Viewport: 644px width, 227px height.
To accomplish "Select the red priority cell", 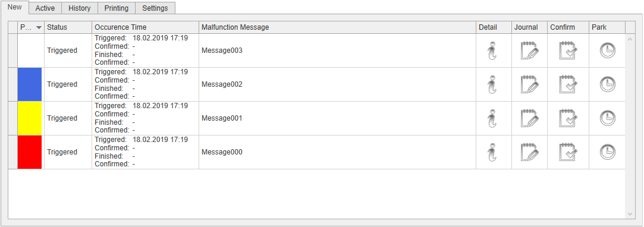I will (30, 152).
